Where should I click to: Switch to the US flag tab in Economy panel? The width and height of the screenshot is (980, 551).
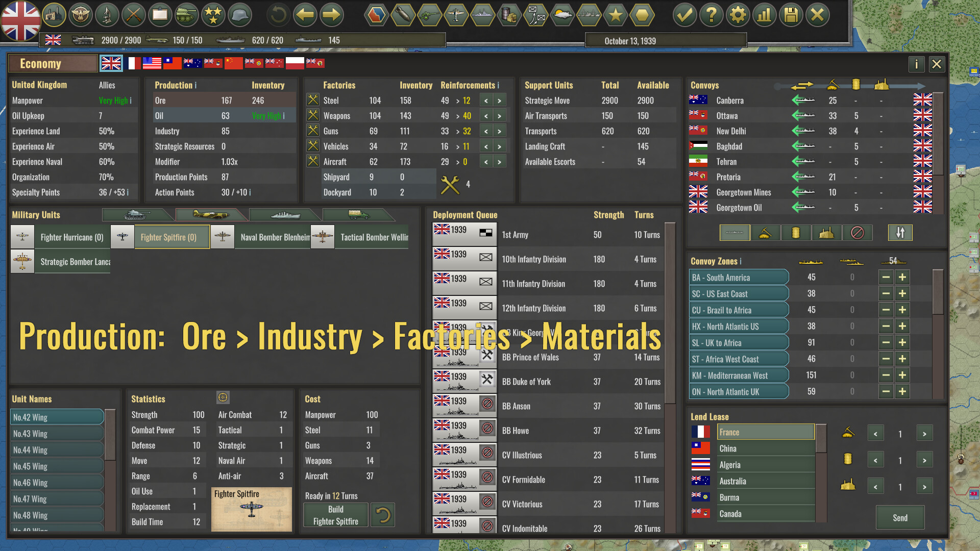click(151, 63)
